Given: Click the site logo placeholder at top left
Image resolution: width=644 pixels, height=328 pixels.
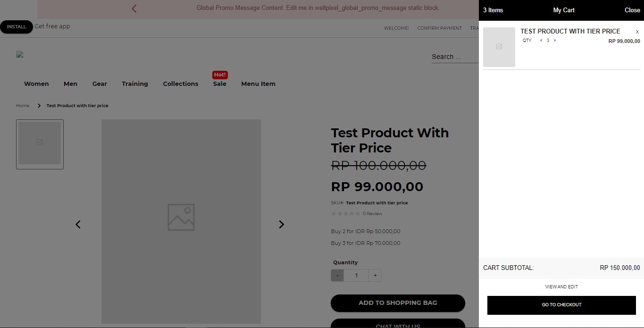Looking at the screenshot, I should tap(19, 54).
